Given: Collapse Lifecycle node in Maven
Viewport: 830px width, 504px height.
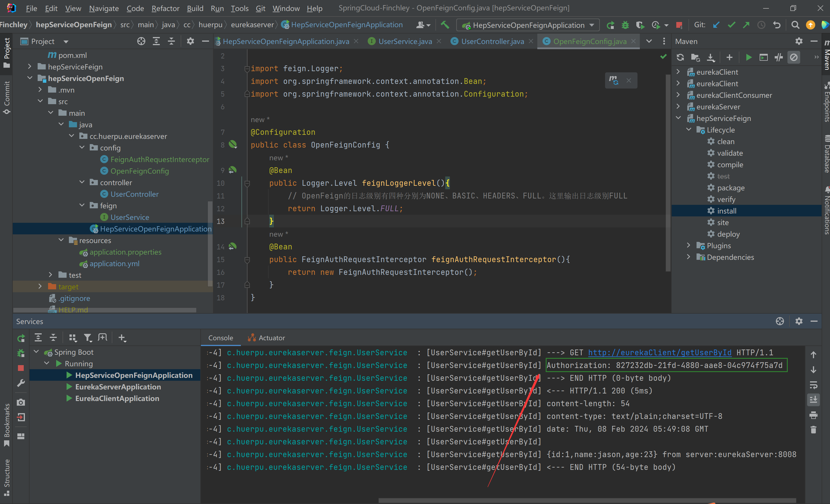Looking at the screenshot, I should pos(689,130).
